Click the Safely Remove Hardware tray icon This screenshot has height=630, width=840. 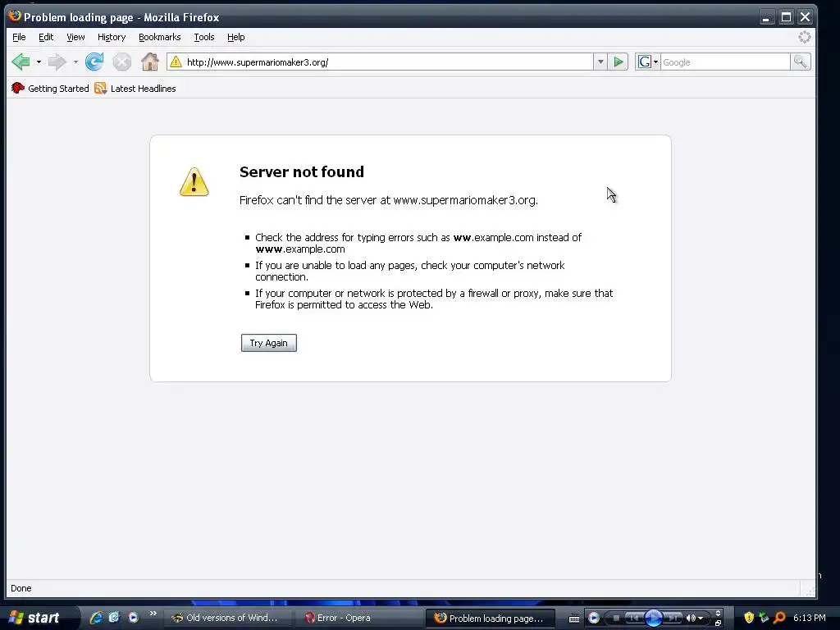click(x=764, y=618)
